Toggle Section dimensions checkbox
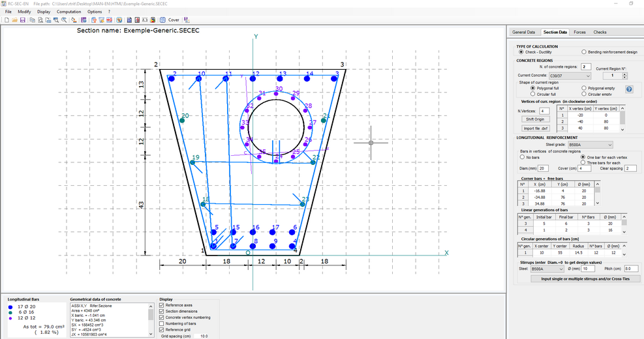This screenshot has height=339, width=644. [161, 312]
